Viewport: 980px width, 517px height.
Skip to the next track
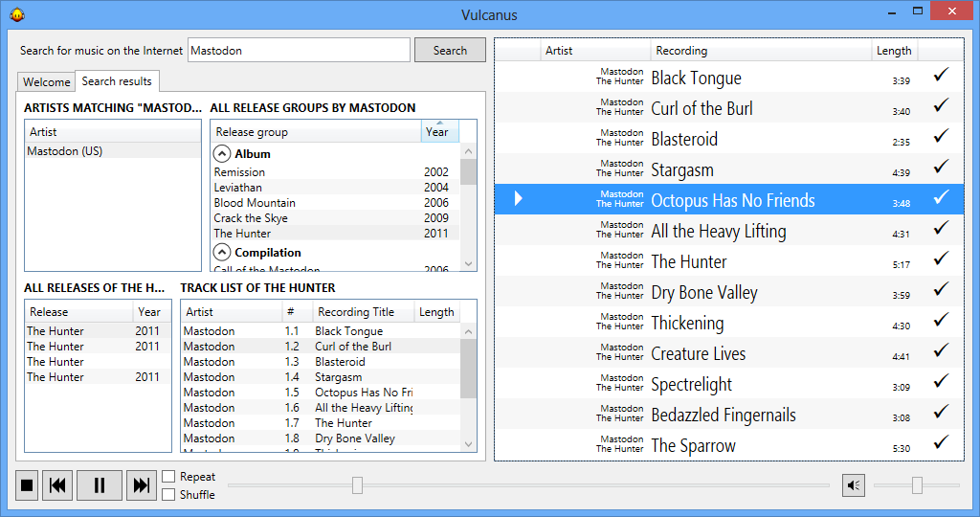[142, 485]
